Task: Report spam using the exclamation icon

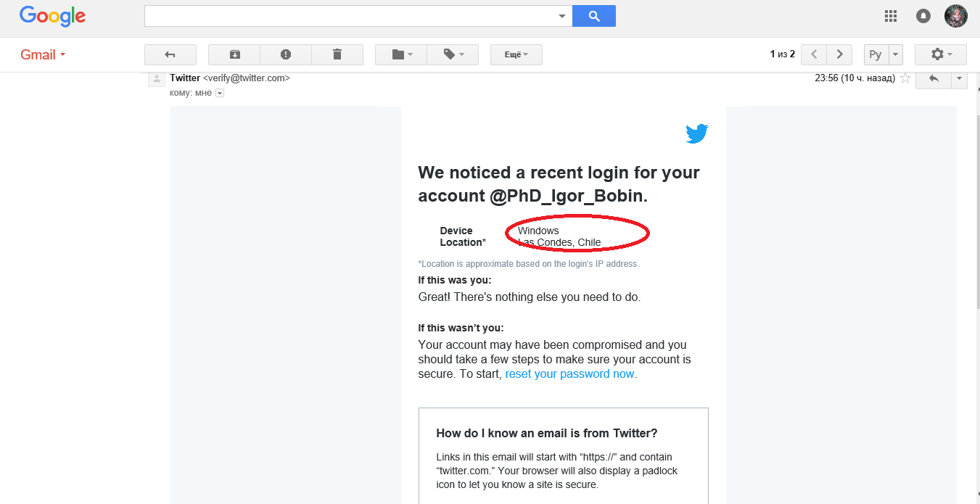Action: coord(286,54)
